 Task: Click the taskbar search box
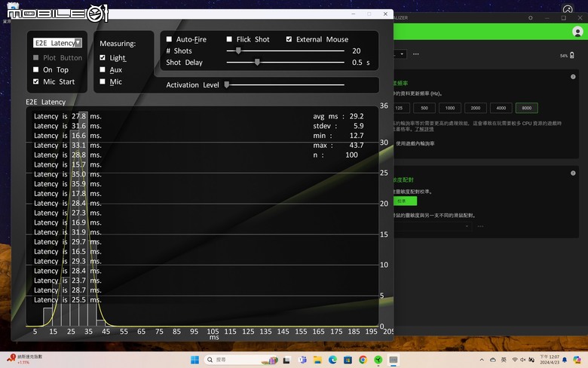pos(240,360)
